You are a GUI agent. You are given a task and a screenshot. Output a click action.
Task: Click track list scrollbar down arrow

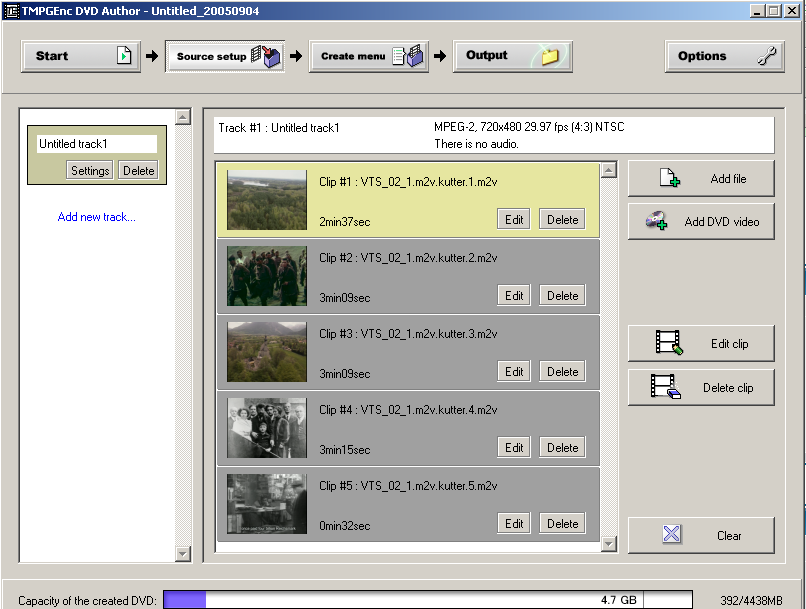pos(183,553)
